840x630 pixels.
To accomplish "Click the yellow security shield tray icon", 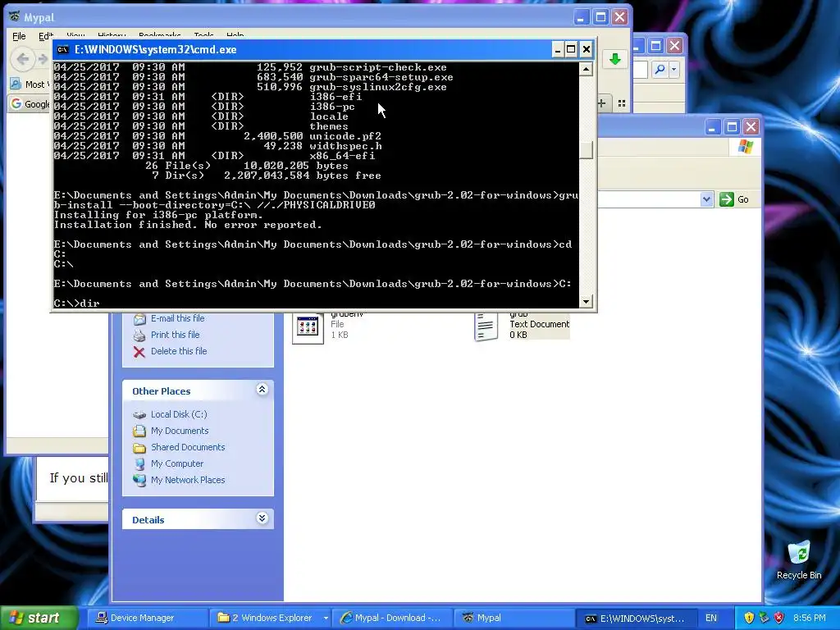I will click(749, 618).
